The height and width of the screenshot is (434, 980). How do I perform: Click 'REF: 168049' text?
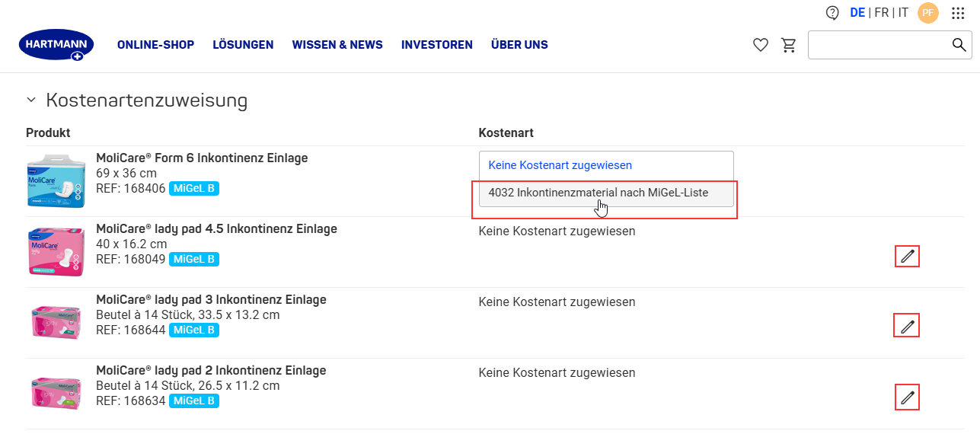(x=131, y=260)
